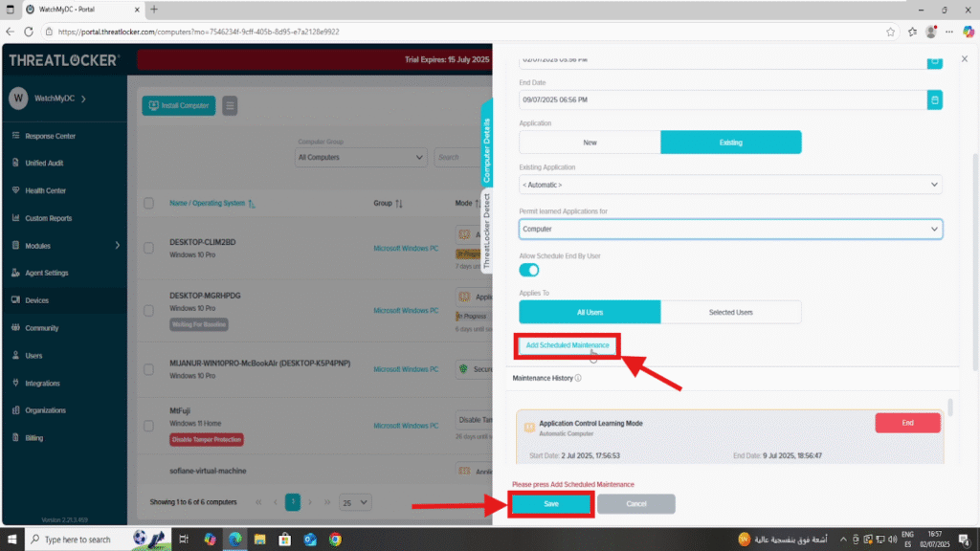Bookmark this page with star icon
This screenshot has width=980, height=551.
(890, 32)
